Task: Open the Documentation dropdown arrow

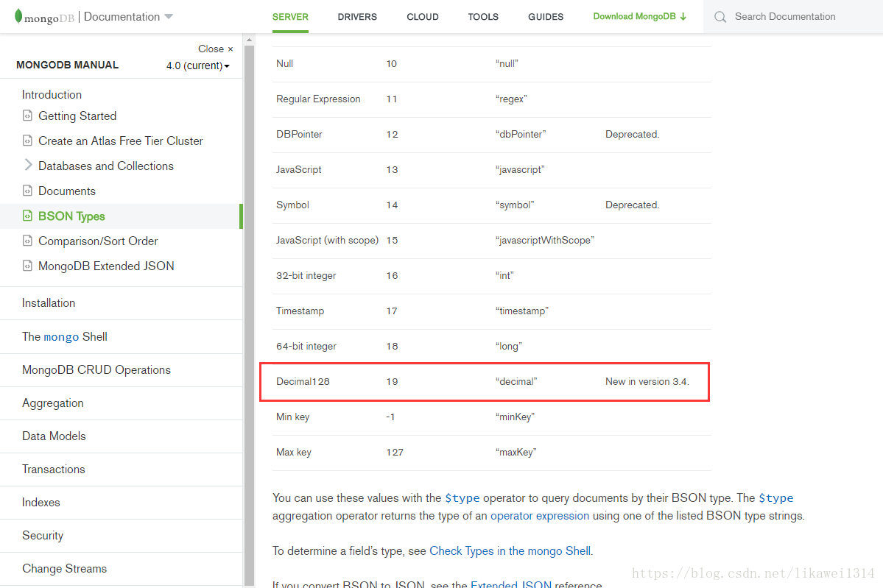Action: pyautogui.click(x=169, y=17)
